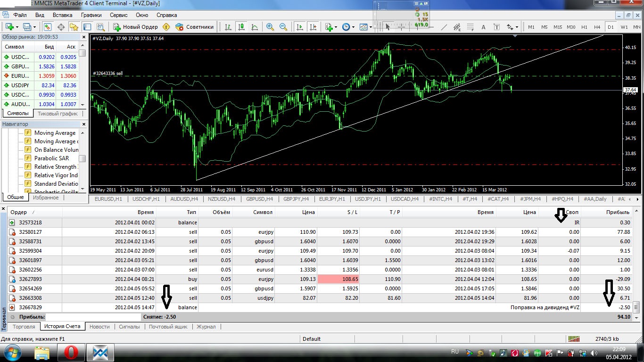Open Opera browser from taskbar

click(x=72, y=352)
